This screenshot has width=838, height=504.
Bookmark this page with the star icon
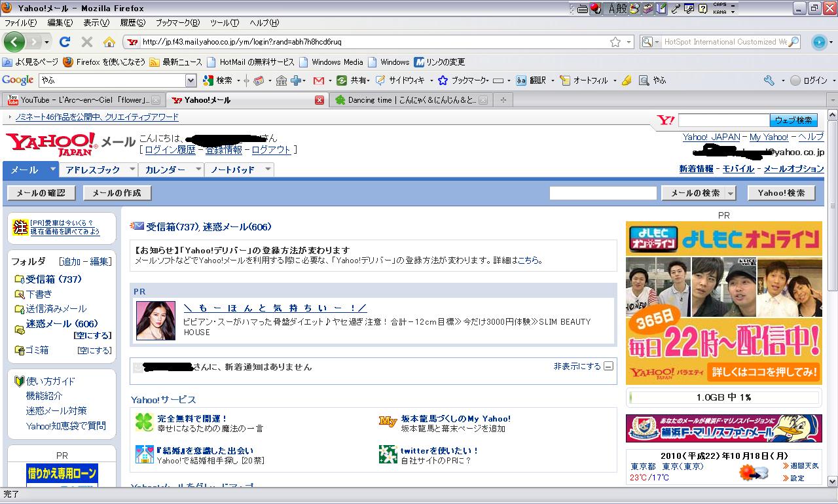[x=615, y=42]
